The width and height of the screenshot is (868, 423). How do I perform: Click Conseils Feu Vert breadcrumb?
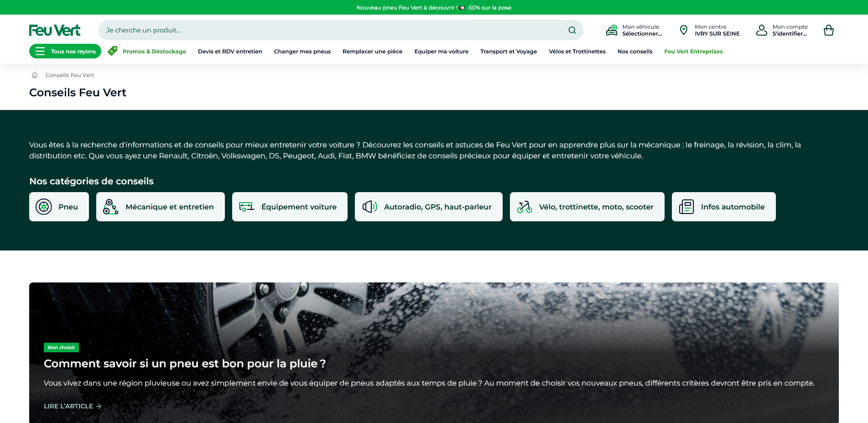[70, 75]
